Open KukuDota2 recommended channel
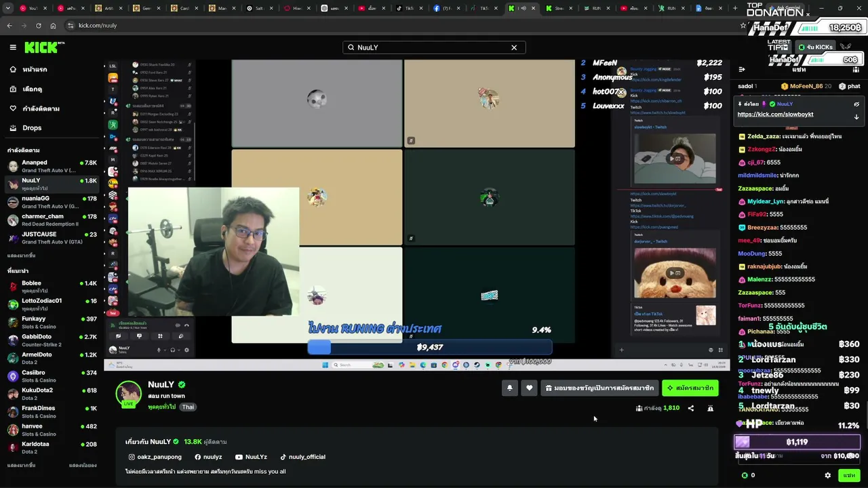 click(x=52, y=394)
